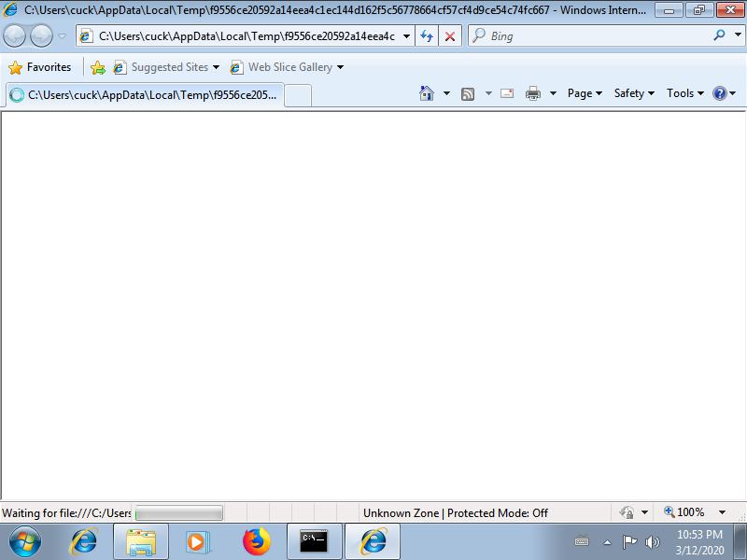Click the RSS Feeds icon

coord(468,94)
